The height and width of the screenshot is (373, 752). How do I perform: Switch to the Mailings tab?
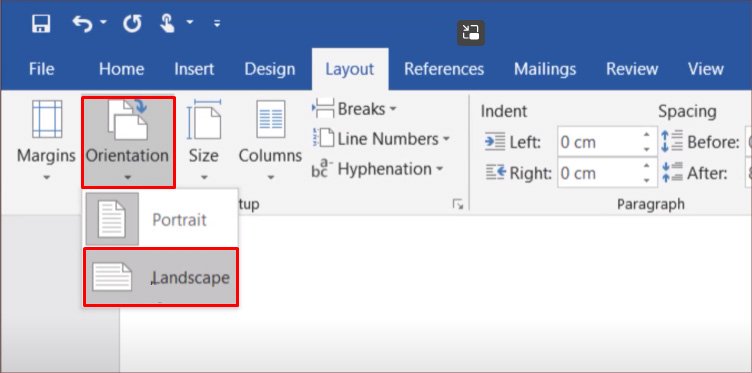pos(545,69)
